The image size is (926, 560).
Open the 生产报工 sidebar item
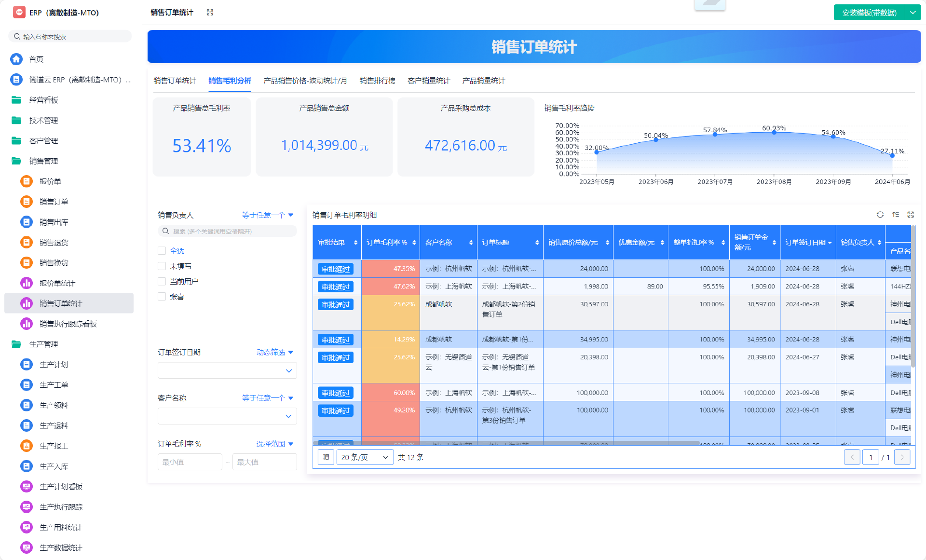pyautogui.click(x=54, y=446)
